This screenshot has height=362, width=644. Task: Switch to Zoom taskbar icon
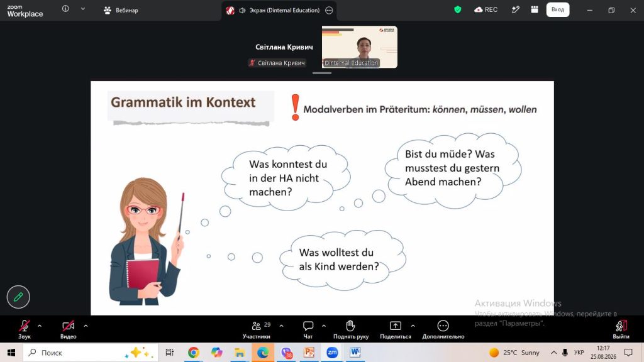coord(332,353)
